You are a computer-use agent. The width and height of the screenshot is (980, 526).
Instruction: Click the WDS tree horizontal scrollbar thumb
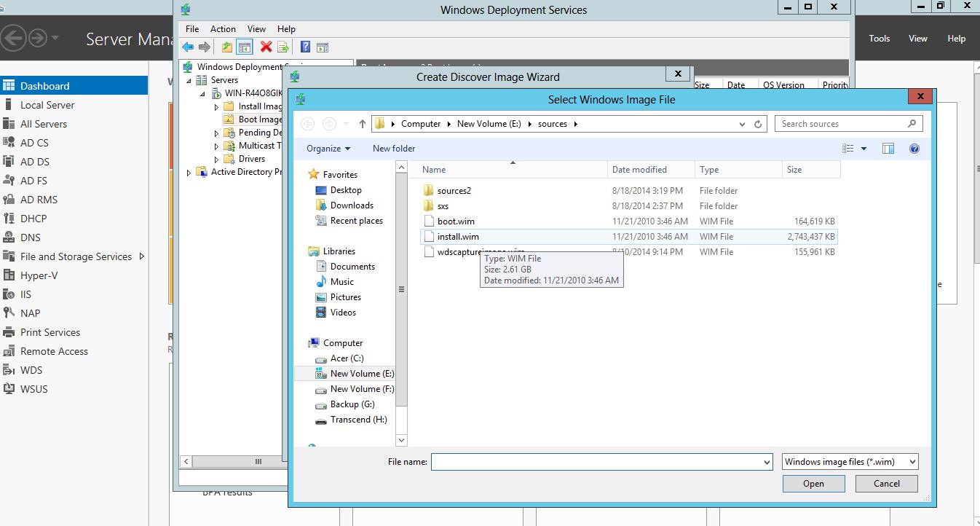tap(257, 461)
